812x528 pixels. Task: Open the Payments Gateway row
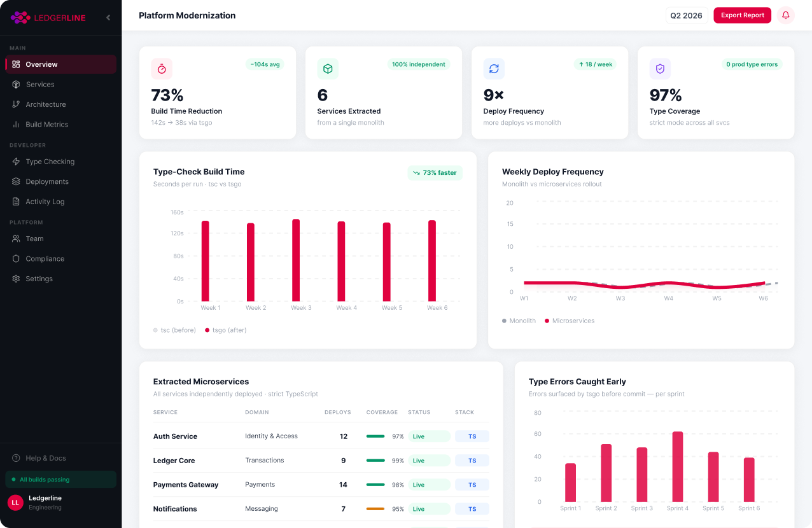click(321, 485)
